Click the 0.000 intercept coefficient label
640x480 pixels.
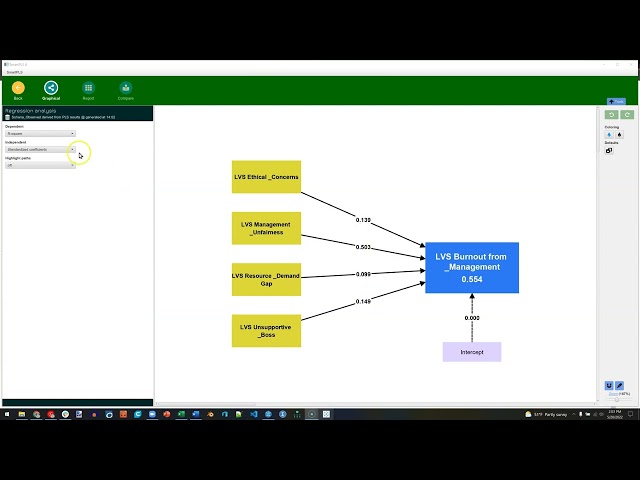pyautogui.click(x=472, y=318)
